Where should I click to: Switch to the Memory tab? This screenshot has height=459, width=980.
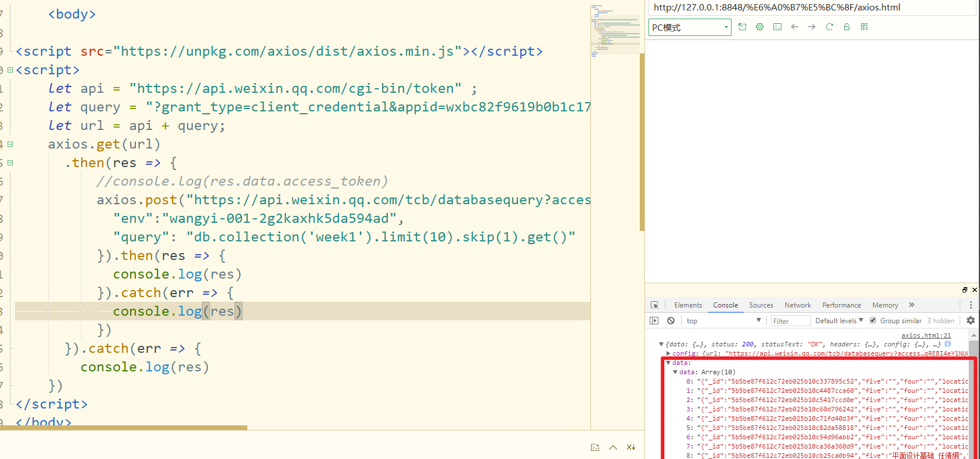(x=885, y=305)
